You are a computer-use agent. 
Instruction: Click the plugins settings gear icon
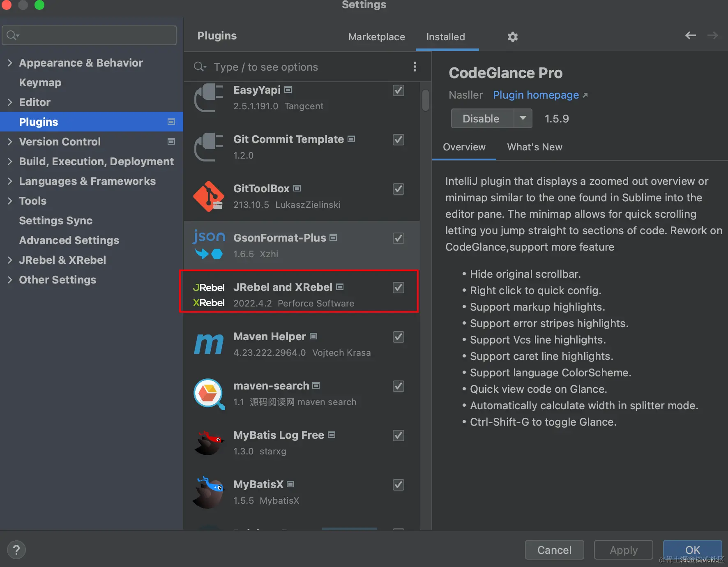click(512, 37)
